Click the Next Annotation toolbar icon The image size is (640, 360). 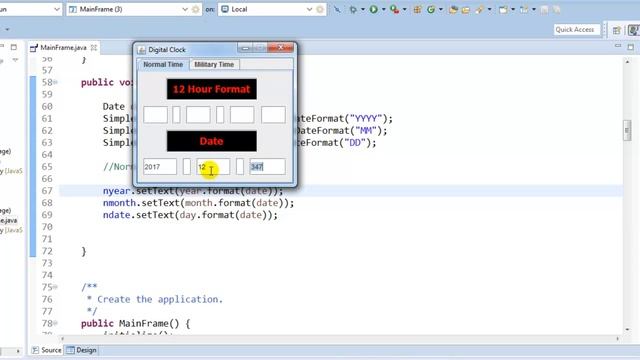pyautogui.click(x=503, y=9)
